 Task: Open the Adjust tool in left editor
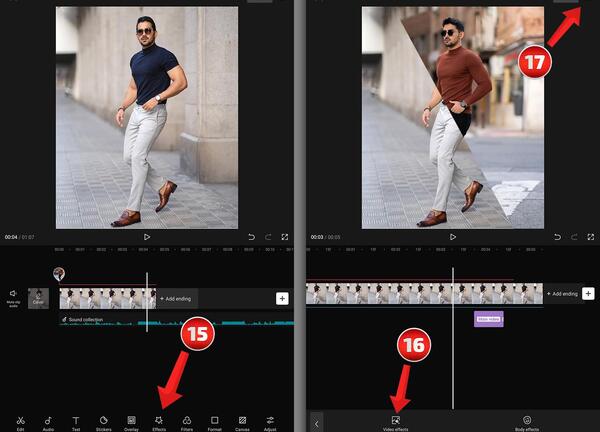(270, 423)
